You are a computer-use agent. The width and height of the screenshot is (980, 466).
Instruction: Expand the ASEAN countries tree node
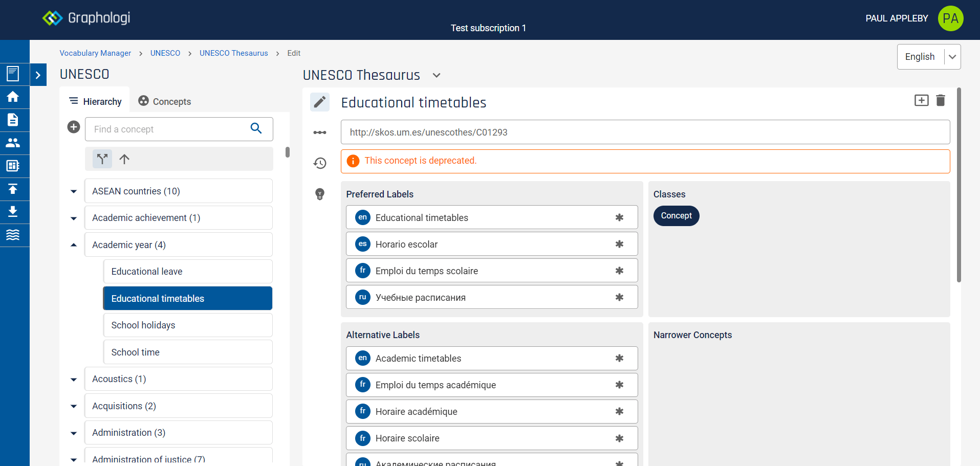[x=74, y=191]
